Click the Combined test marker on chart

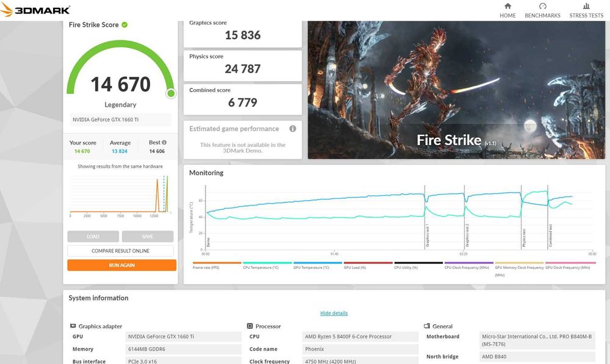click(x=550, y=236)
